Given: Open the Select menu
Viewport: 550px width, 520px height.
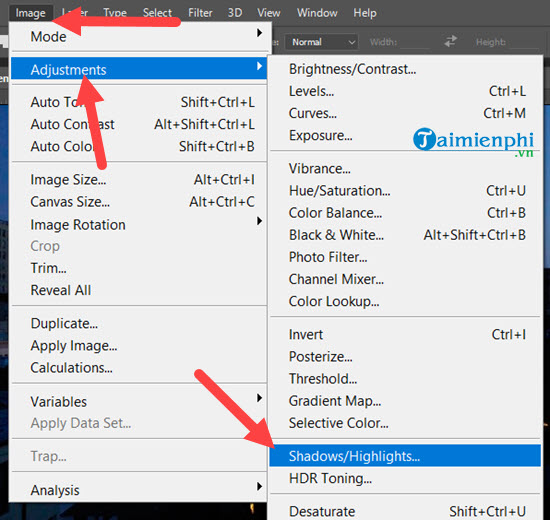Looking at the screenshot, I should point(157,13).
